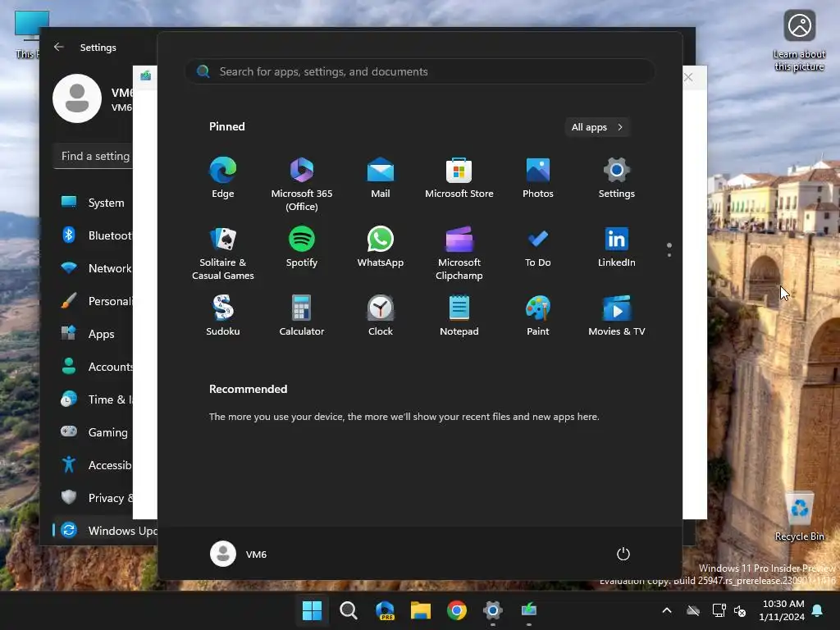The height and width of the screenshot is (630, 840).
Task: Open the Clock app
Action: (381, 316)
